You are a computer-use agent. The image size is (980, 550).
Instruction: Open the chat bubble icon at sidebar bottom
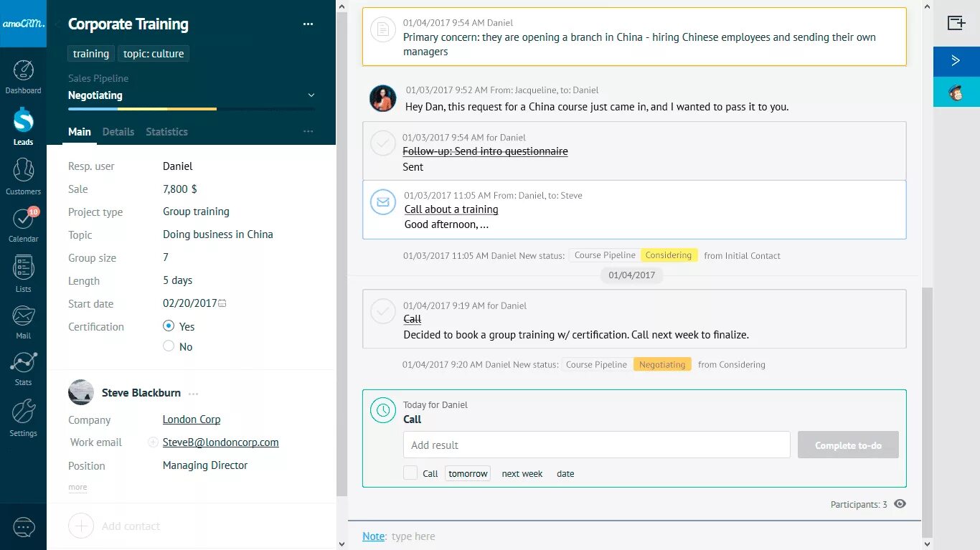24,527
